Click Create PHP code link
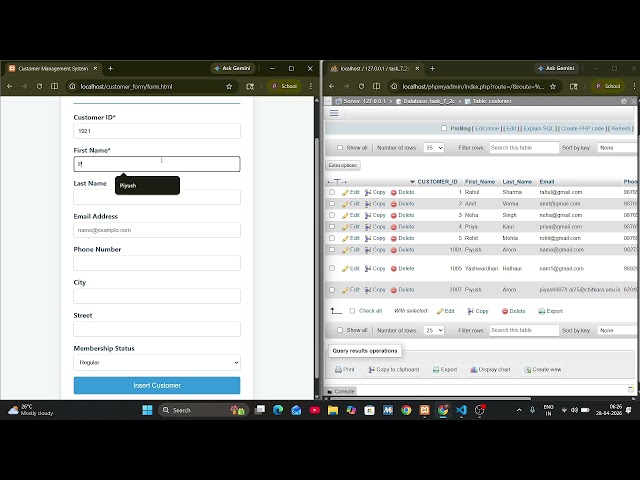Viewport: 640px width, 480px height. (582, 128)
